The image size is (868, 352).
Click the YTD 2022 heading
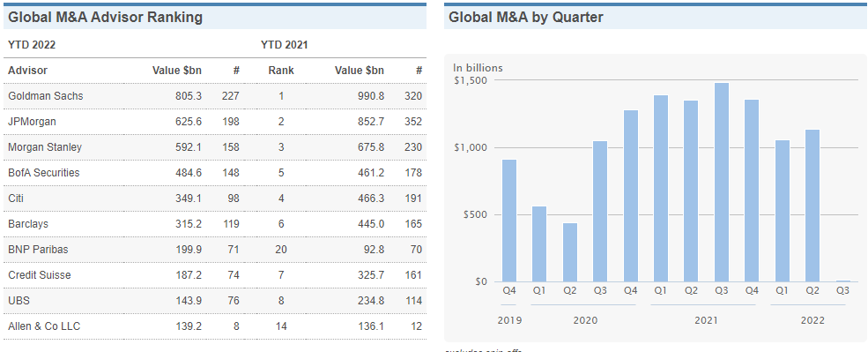coord(32,45)
